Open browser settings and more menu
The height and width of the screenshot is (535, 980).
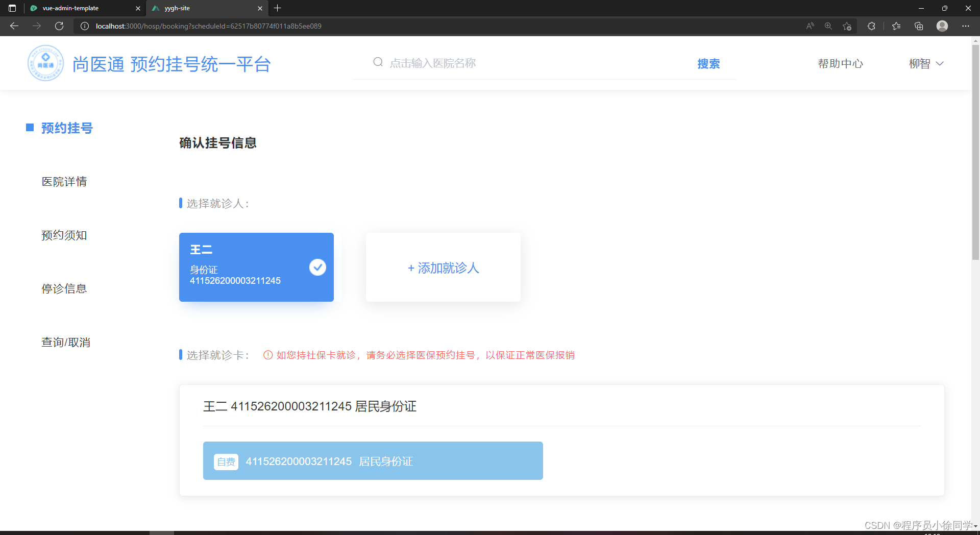(x=966, y=26)
